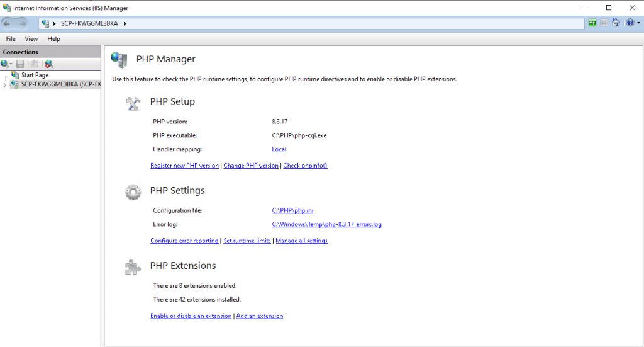Open the Create New Connection dropdown arrow

pyautogui.click(x=11, y=64)
